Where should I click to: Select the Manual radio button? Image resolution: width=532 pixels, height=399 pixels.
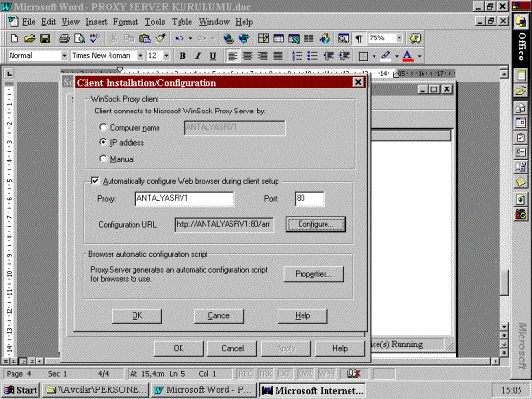tap(103, 159)
